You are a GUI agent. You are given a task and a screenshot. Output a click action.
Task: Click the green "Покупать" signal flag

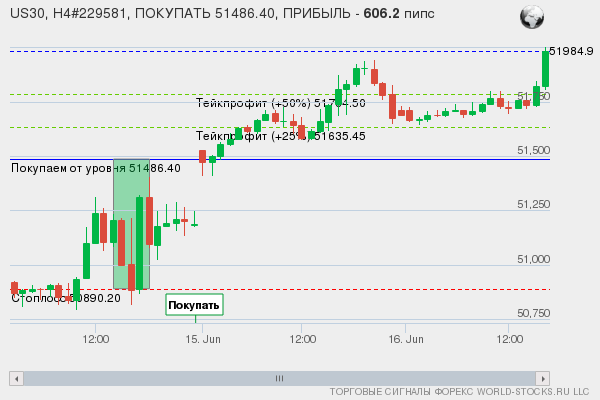[194, 305]
